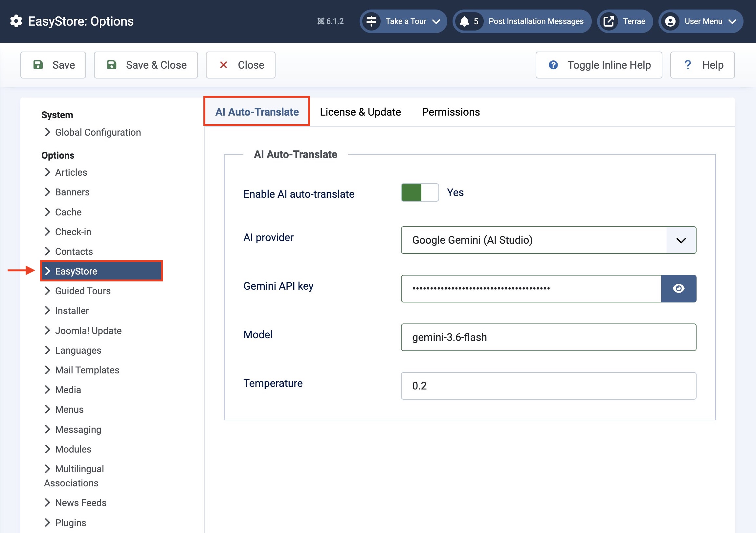Click the AI provider label
The height and width of the screenshot is (533, 756).
[x=268, y=237]
